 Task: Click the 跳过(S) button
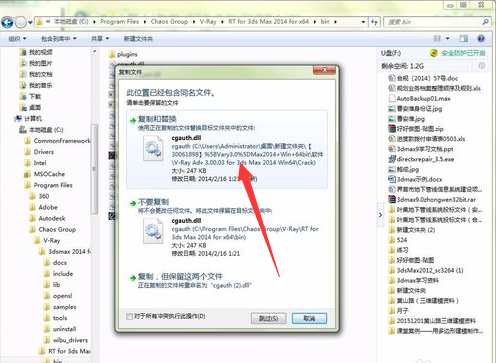tap(268, 318)
